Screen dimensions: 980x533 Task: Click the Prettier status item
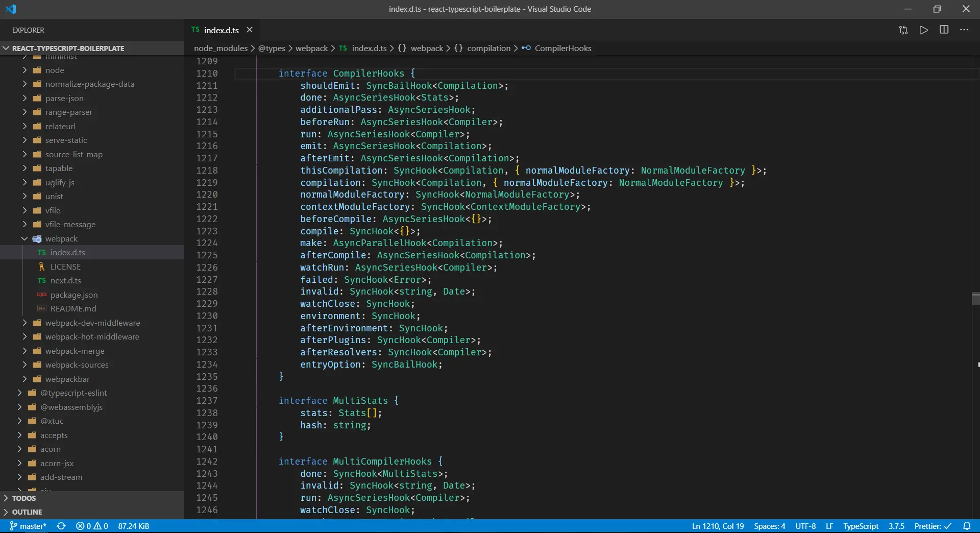point(933,526)
